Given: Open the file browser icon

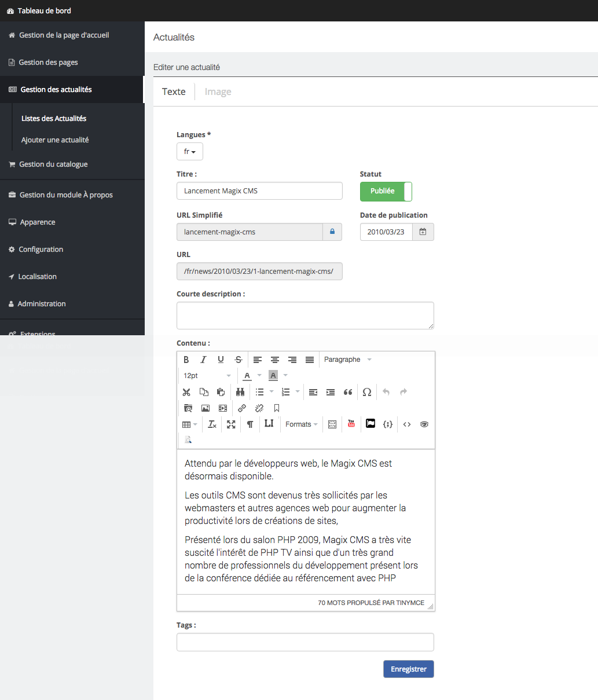Looking at the screenshot, I should [188, 408].
